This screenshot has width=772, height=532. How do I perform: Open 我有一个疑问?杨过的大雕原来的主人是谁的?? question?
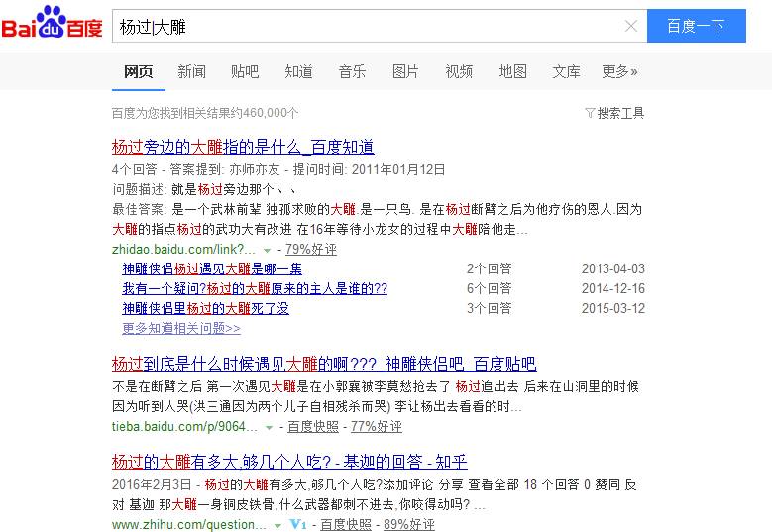coord(255,288)
